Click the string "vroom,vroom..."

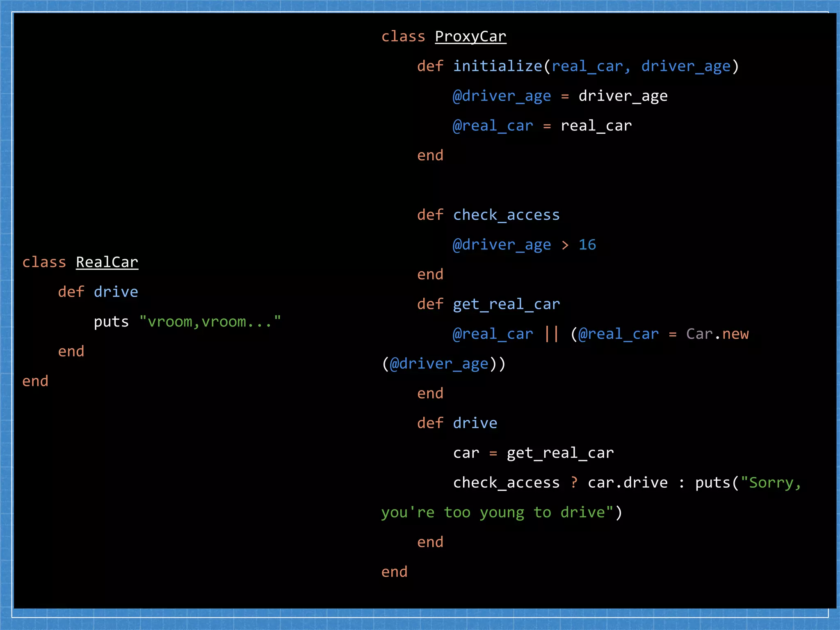point(210,322)
